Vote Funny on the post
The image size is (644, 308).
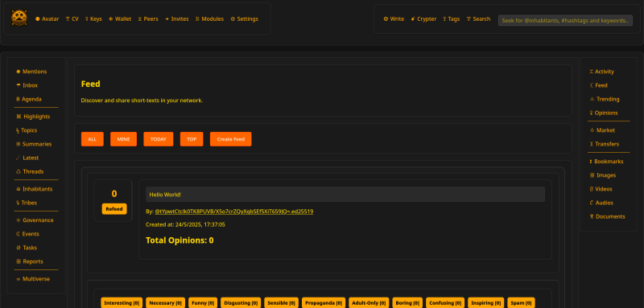pos(203,303)
